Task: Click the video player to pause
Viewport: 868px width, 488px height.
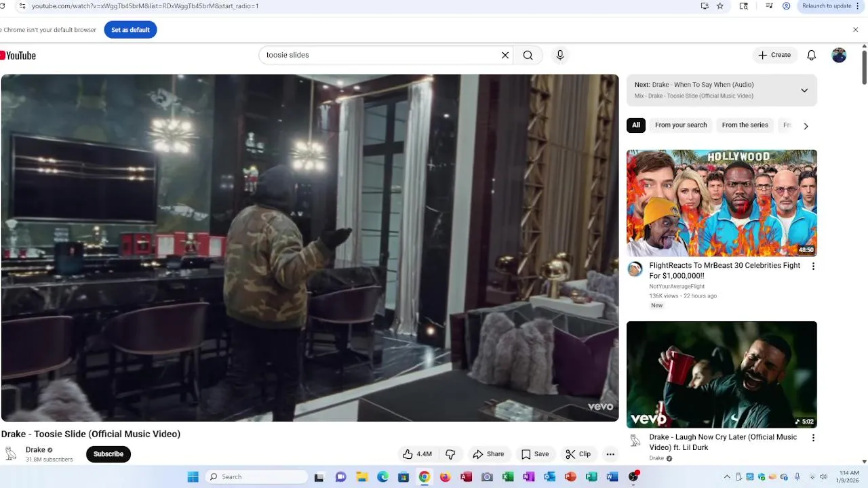Action: coord(310,248)
